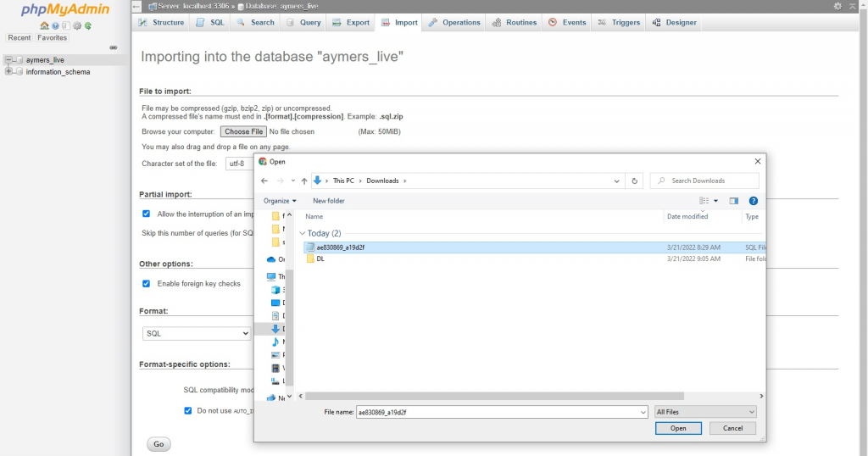This screenshot has width=868, height=456.
Task: Click the navigation panel settings gear icon
Action: tap(77, 26)
